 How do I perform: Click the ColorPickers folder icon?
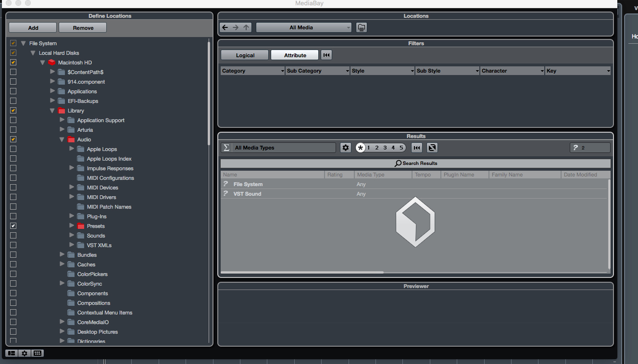pyautogui.click(x=71, y=274)
